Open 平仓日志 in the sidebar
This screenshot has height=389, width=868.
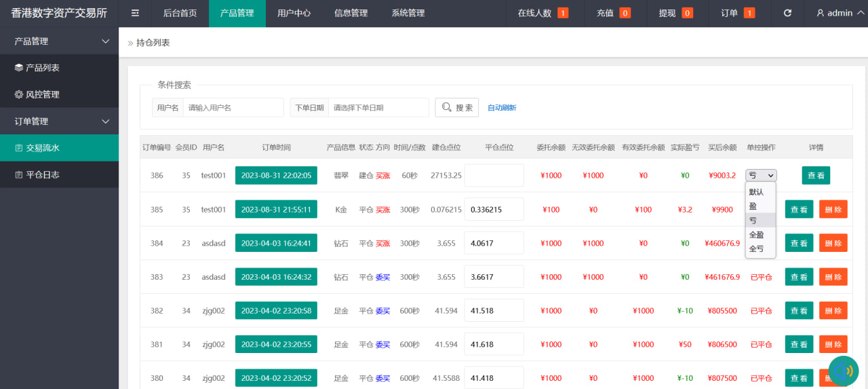(42, 174)
